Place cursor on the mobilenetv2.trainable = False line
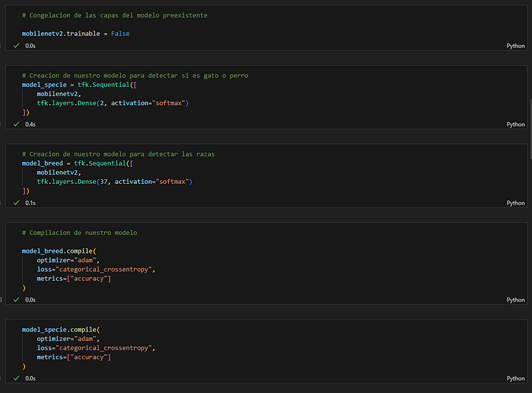Image resolution: width=532 pixels, height=393 pixels. pos(75,33)
